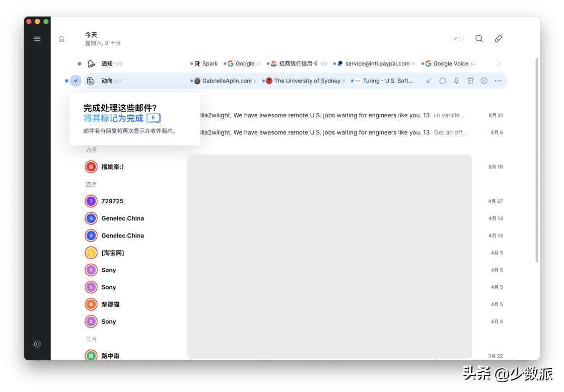Delete the selected email via trash icon
This screenshot has height=392, width=564.
tap(470, 81)
